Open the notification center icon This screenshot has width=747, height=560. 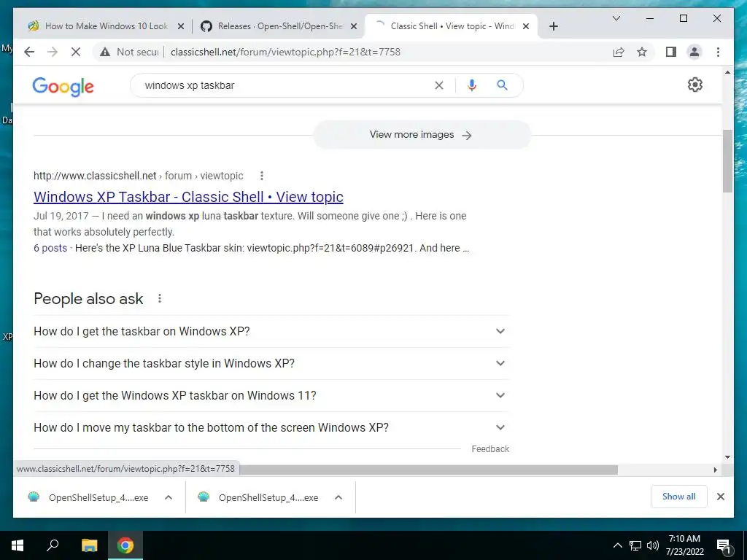[724, 545]
